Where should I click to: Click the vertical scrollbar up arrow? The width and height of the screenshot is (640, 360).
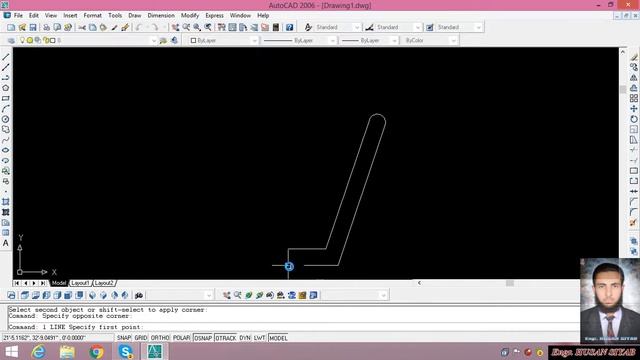pyautogui.click(x=622, y=52)
